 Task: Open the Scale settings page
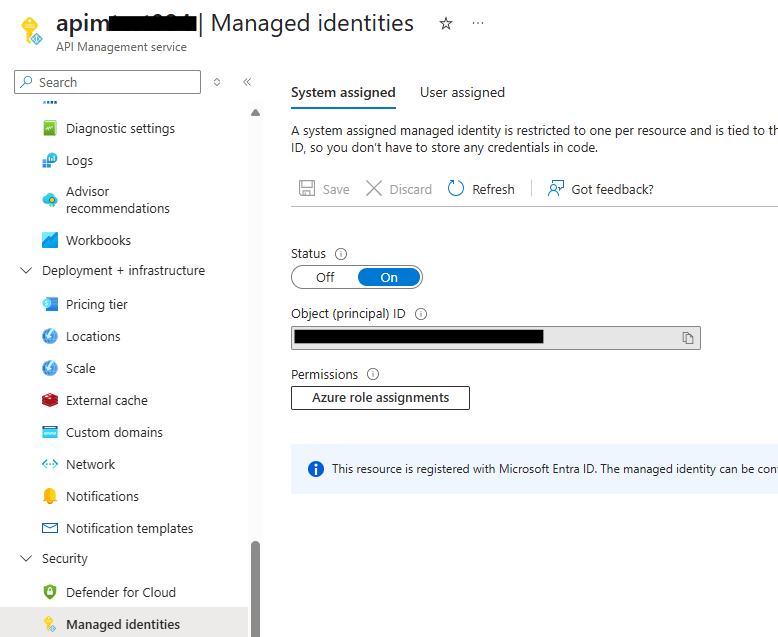(x=80, y=368)
